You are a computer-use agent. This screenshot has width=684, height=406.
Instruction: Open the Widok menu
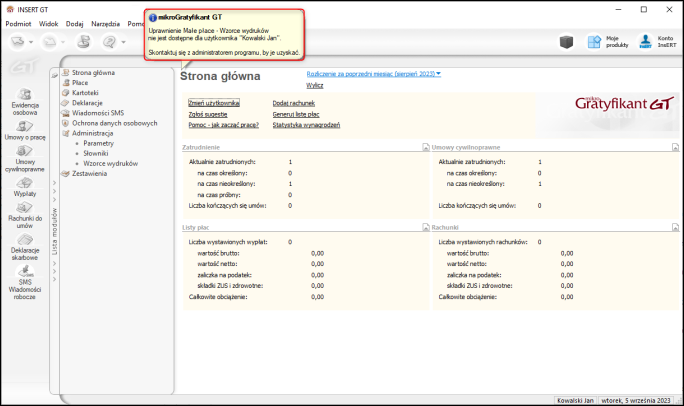(48, 24)
